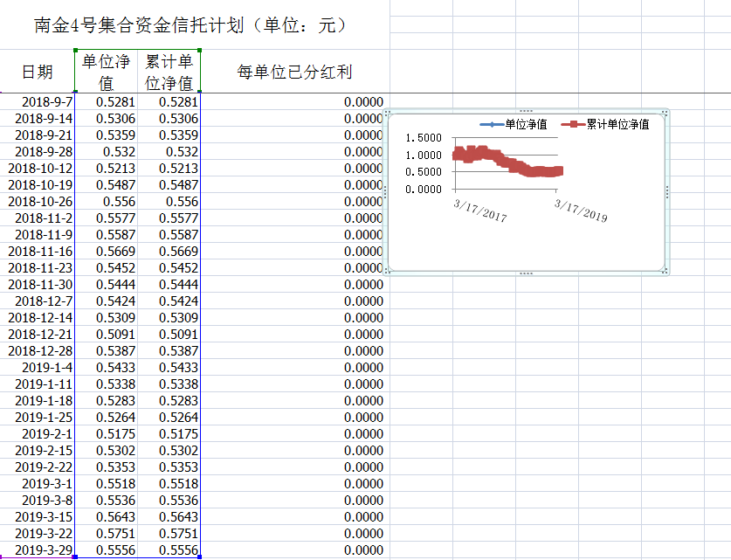
Task: Select date cell 2018-9-7
Action: [x=38, y=101]
